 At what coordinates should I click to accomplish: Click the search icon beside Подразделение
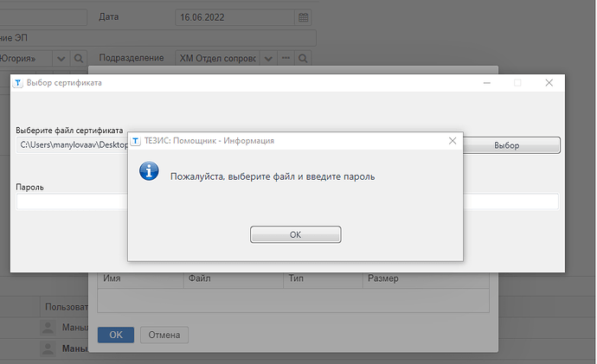[302, 58]
